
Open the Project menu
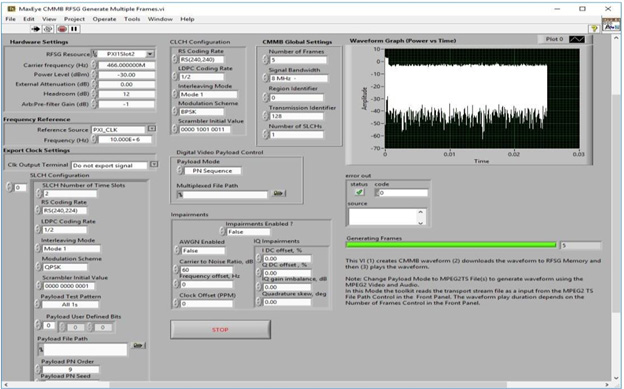tap(74, 19)
